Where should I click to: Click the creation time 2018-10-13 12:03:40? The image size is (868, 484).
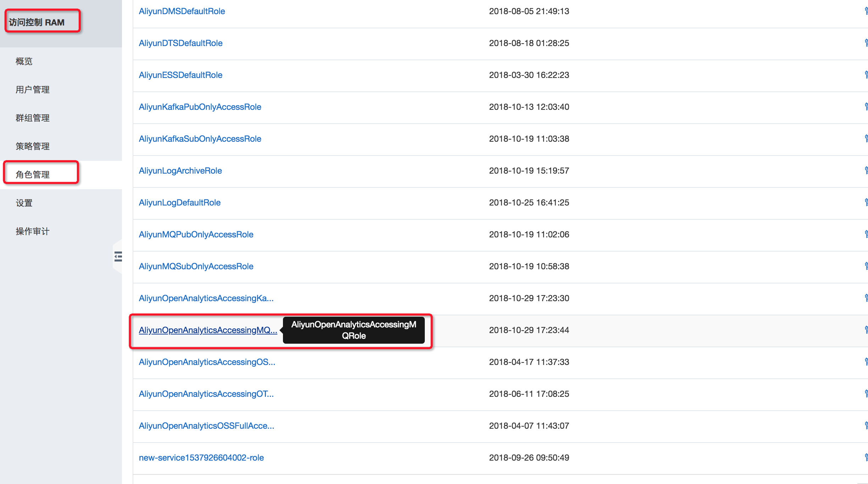point(529,107)
